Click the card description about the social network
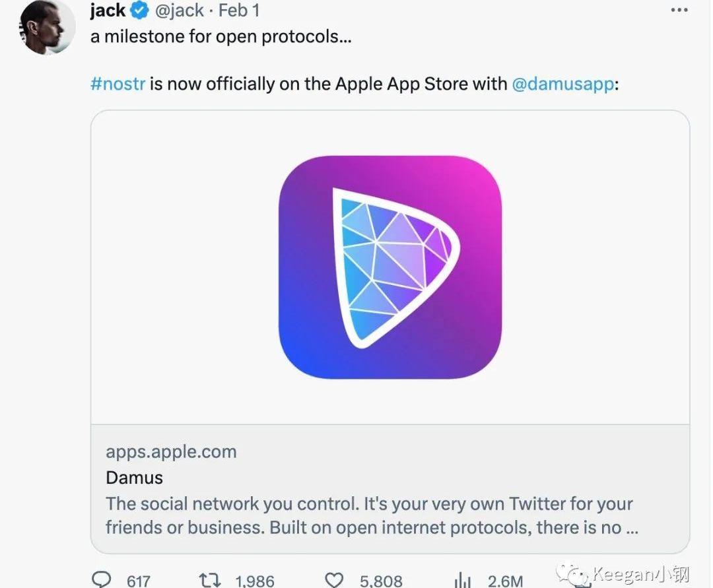Screen dimensions: 713x588 click(369, 515)
